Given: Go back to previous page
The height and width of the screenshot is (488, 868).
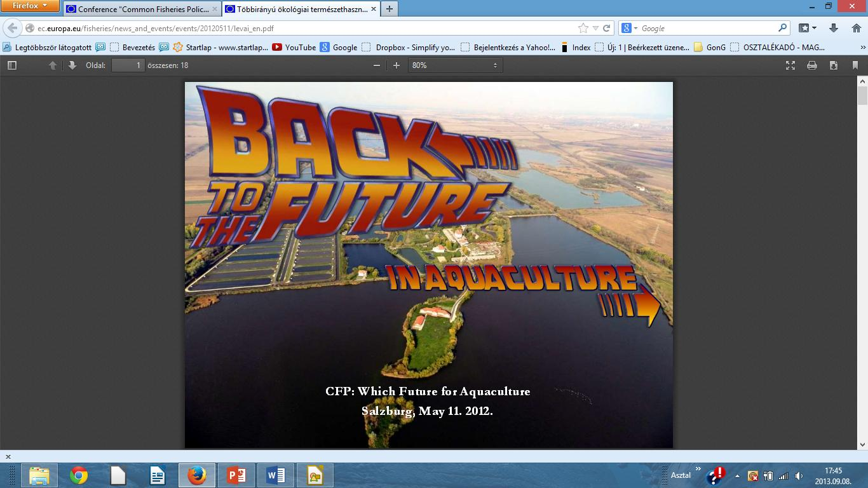Looking at the screenshot, I should pos(12,28).
